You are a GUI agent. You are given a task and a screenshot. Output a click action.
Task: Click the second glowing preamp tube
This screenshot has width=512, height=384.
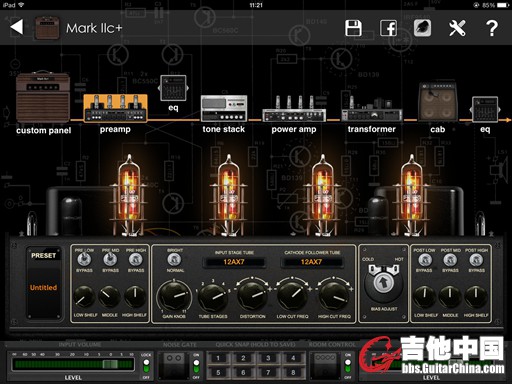(x=229, y=195)
